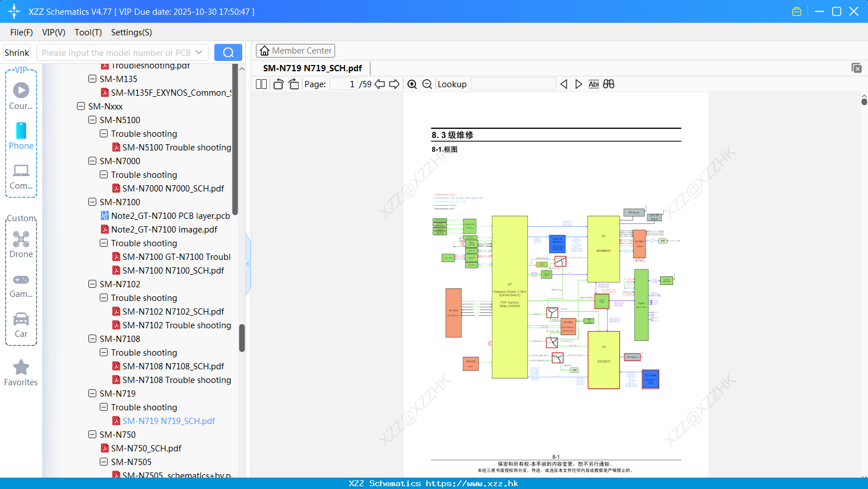Image resolution: width=868 pixels, height=489 pixels.
Task: Click the tree panel vertical scrollbar thumb
Action: (242, 338)
